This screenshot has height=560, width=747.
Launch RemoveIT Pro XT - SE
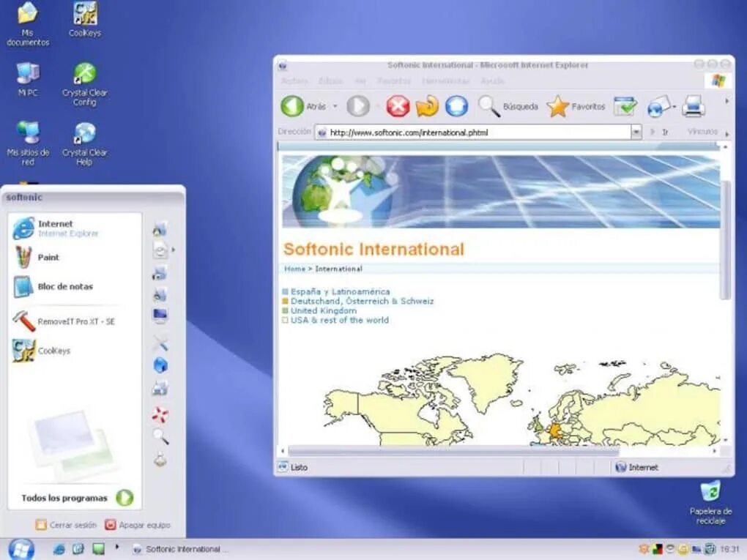(64, 321)
